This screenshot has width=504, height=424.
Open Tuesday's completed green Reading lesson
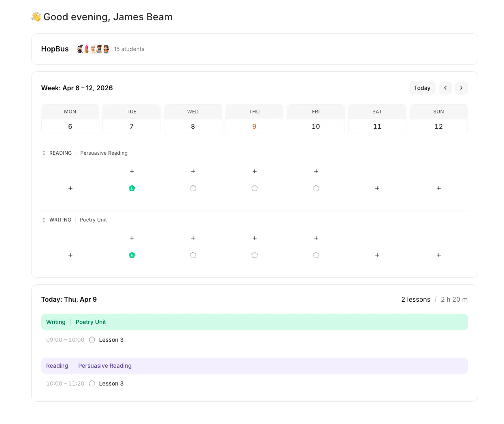(132, 188)
